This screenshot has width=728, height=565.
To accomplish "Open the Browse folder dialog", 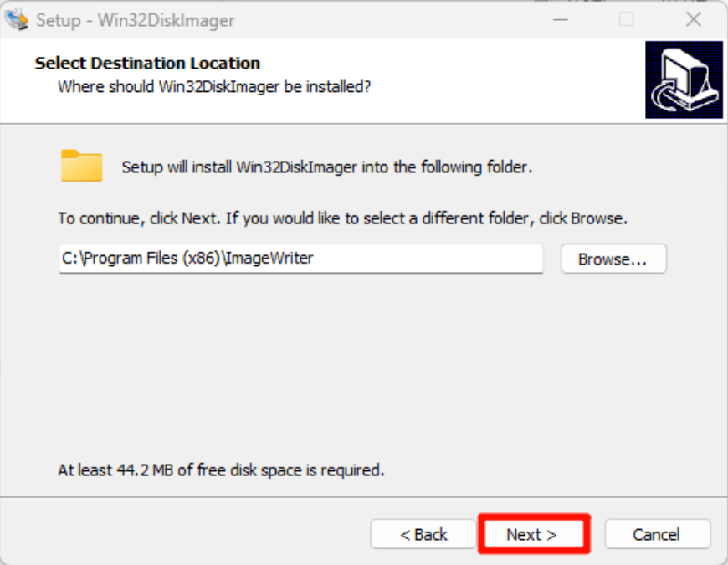I will coord(613,259).
